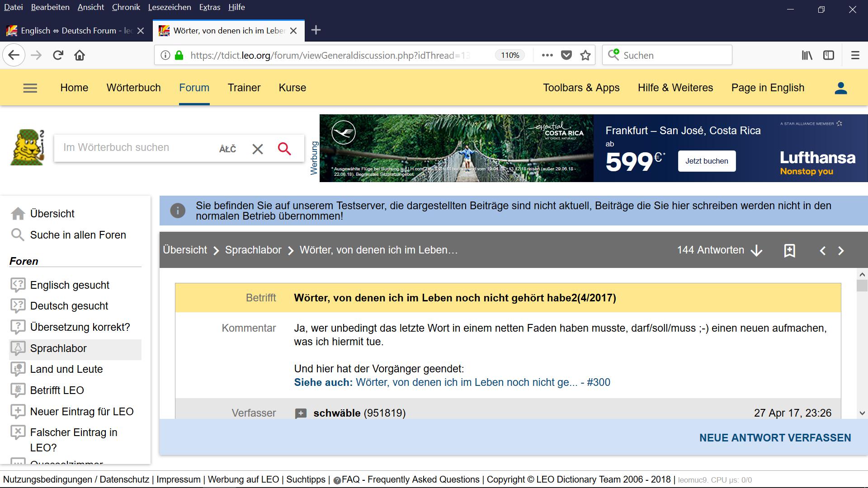Click the browser forward arrow
868x488 pixels.
click(x=36, y=55)
